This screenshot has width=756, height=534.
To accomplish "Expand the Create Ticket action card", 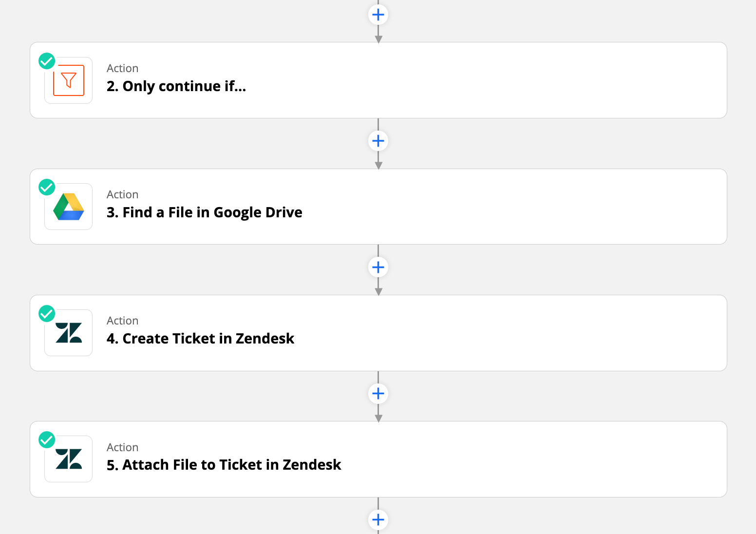I will coord(378,333).
